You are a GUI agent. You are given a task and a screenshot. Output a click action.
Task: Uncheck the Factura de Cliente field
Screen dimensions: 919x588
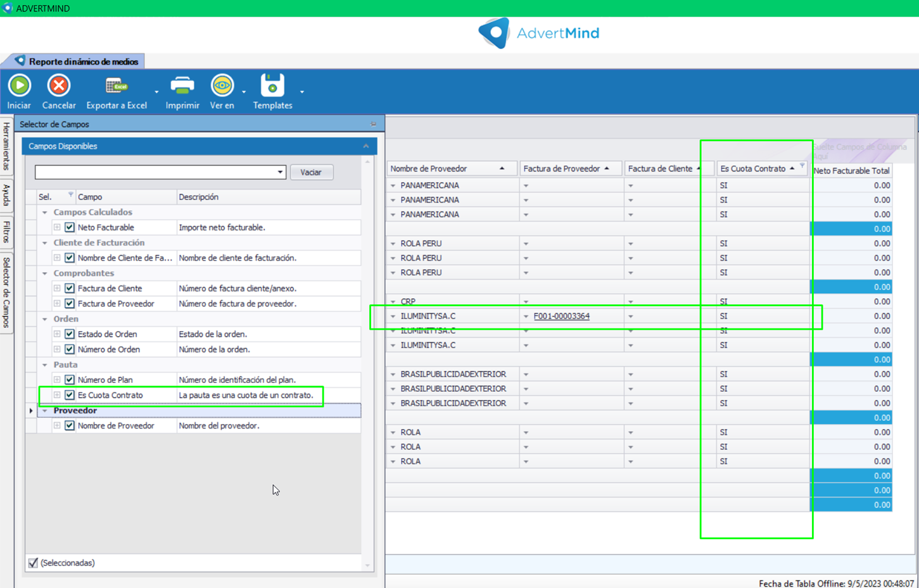(70, 288)
